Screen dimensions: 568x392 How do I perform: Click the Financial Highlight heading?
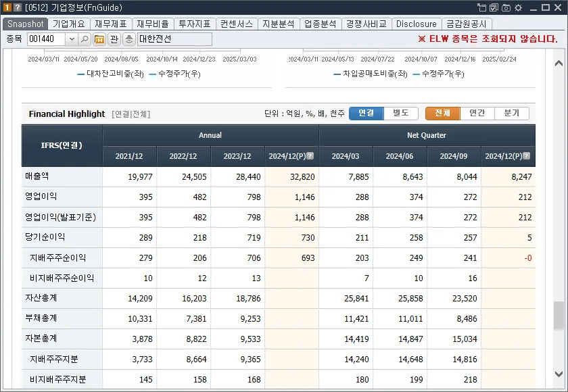(67, 114)
